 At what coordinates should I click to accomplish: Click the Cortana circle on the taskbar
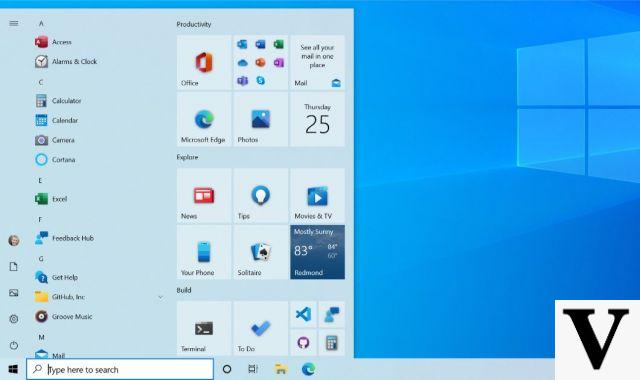click(227, 369)
